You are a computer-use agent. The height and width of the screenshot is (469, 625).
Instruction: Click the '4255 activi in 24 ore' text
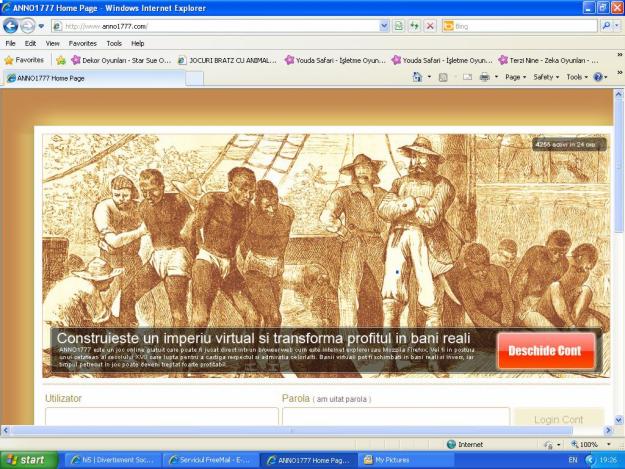(565, 144)
